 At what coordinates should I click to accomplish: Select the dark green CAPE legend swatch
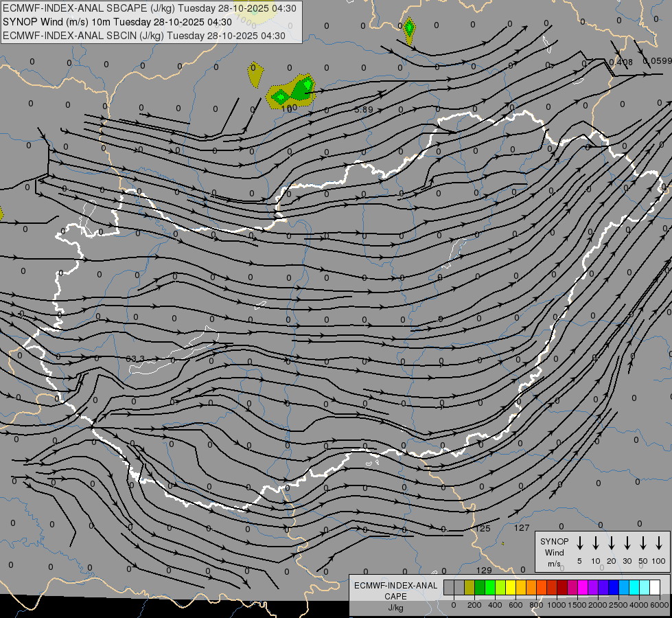[480, 587]
